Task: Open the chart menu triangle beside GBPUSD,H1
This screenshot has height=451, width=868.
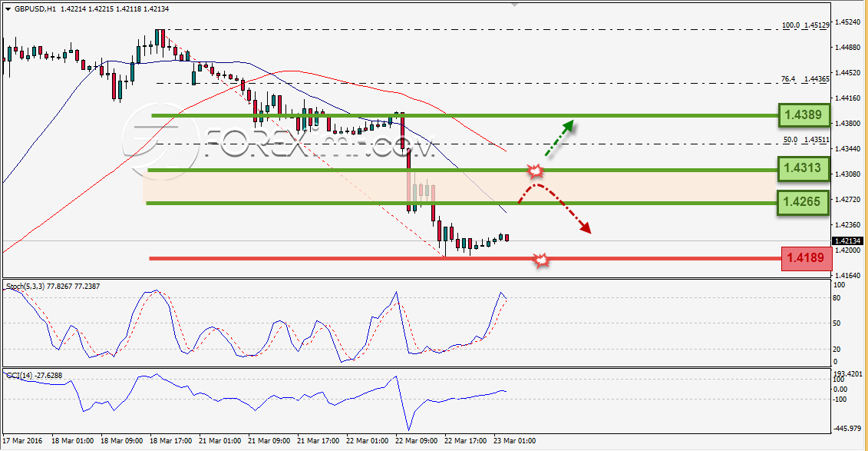Action: pos(8,9)
